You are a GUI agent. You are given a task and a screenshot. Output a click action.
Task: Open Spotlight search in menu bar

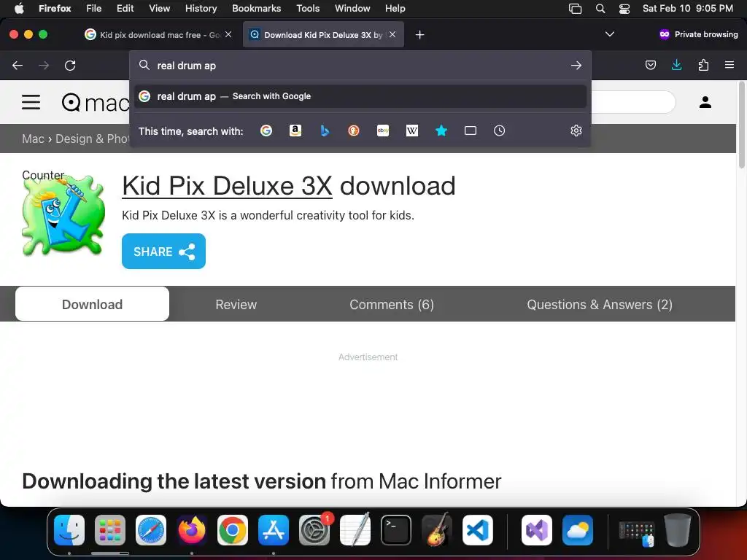(600, 8)
